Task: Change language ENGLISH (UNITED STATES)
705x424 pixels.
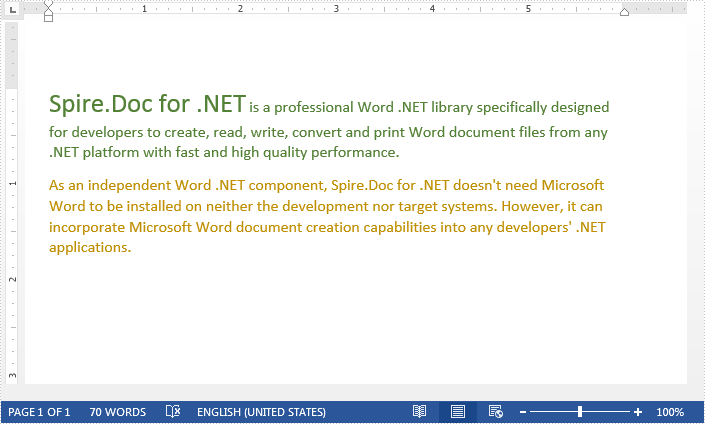Action: click(261, 412)
